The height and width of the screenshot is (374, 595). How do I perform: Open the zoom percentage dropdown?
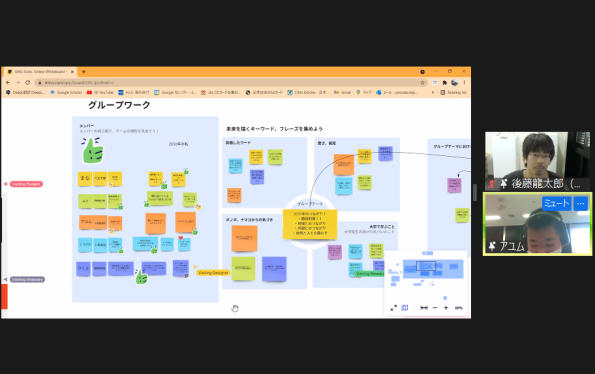[x=458, y=308]
